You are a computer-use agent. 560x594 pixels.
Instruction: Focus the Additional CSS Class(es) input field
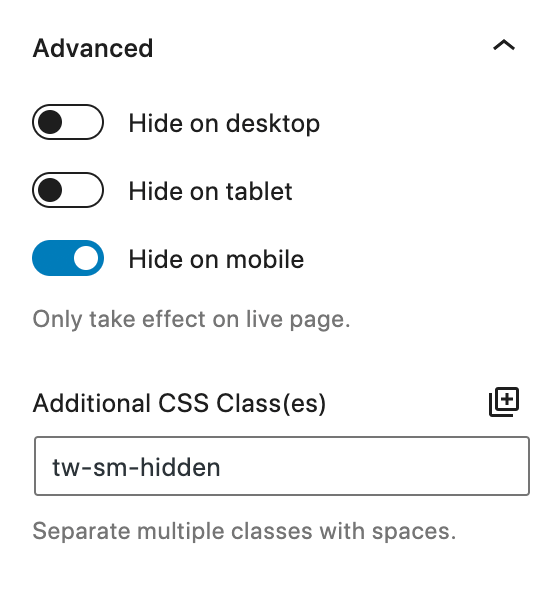(282, 466)
